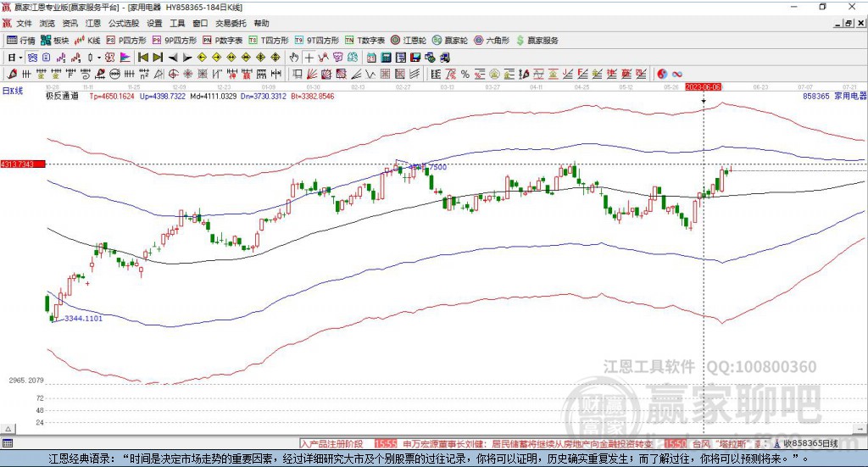Click the n² square tool icon
Screen dimensions: 868x467
tap(144, 74)
